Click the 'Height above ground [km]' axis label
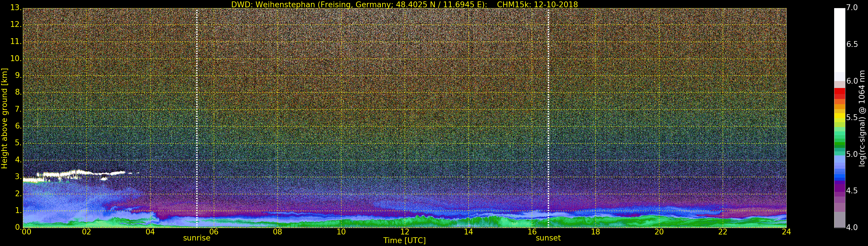 [x=4, y=118]
